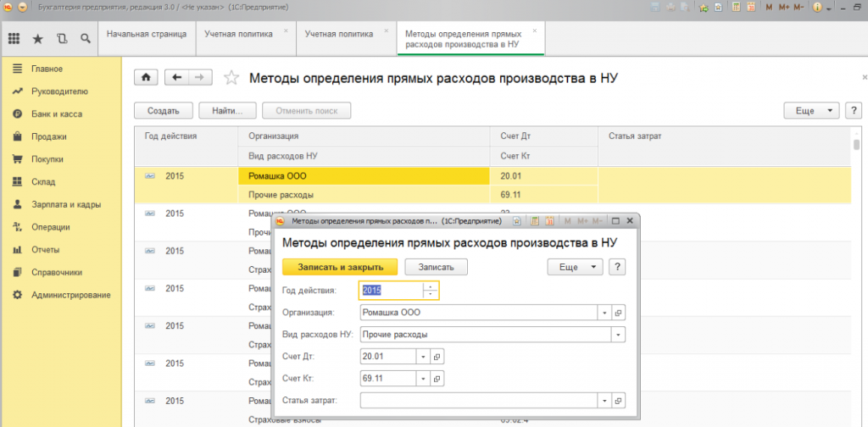Screen dimensions: 868x427
Task: Open the sections menu grid icon
Action: 14,38
